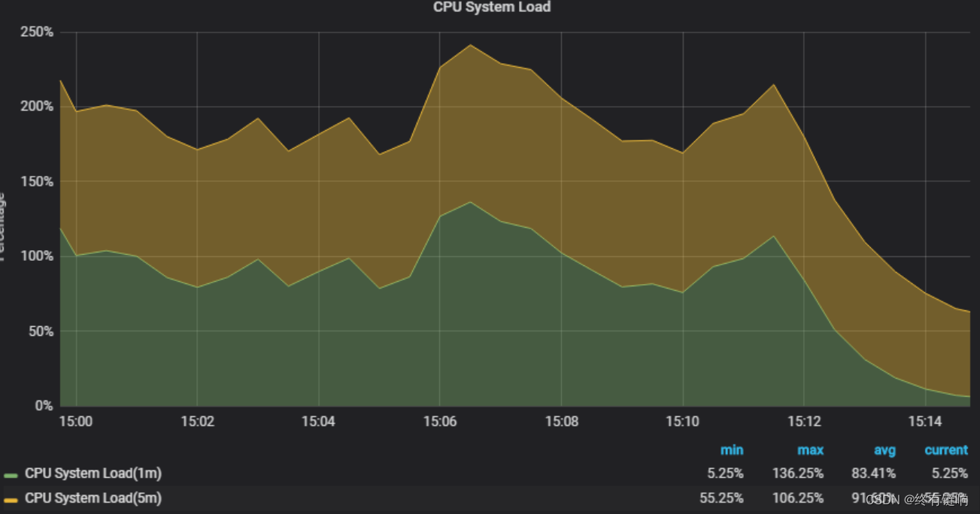Click the 15:06 time axis label
Image resolution: width=980 pixels, height=514 pixels.
[440, 422]
